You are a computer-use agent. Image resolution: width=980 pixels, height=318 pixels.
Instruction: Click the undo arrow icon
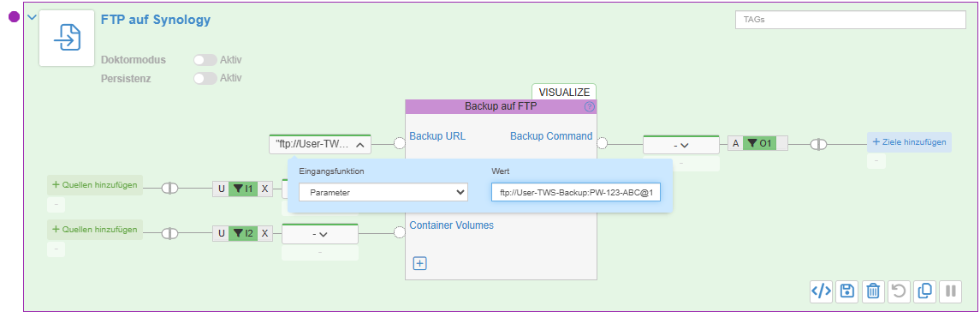[x=899, y=291]
